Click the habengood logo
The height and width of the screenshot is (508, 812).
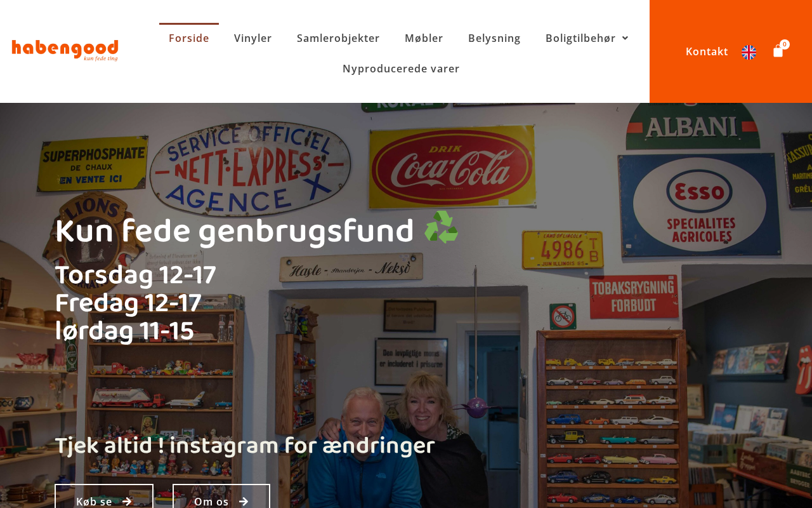[65, 50]
